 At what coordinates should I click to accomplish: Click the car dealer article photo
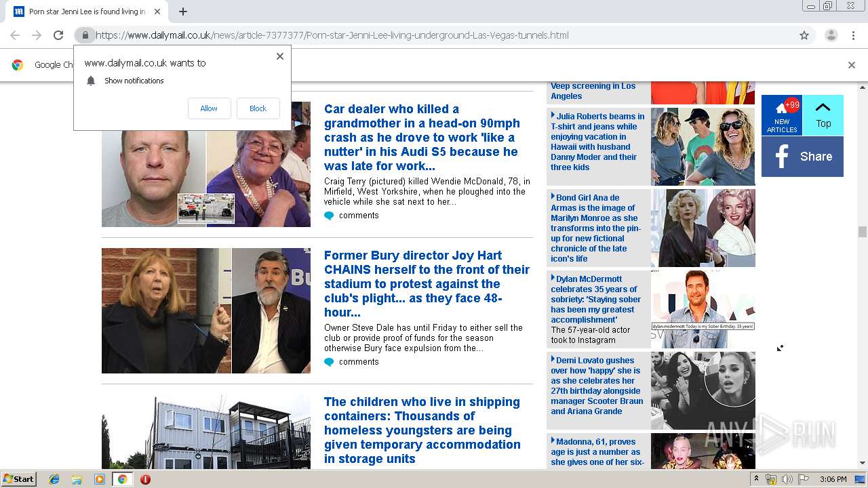(206, 164)
